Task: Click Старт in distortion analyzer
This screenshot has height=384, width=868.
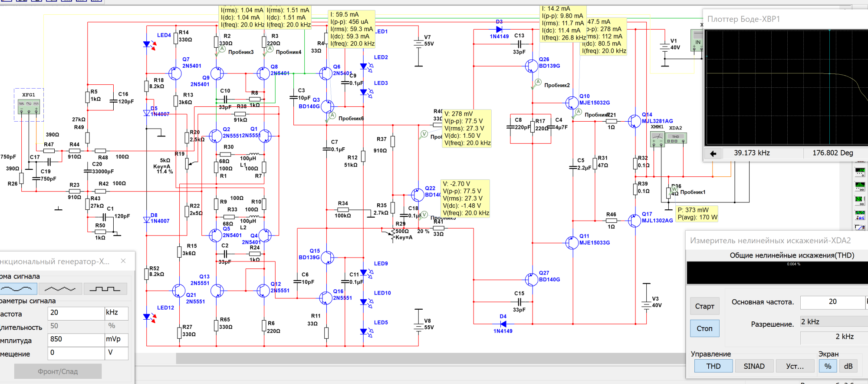Action: 705,306
